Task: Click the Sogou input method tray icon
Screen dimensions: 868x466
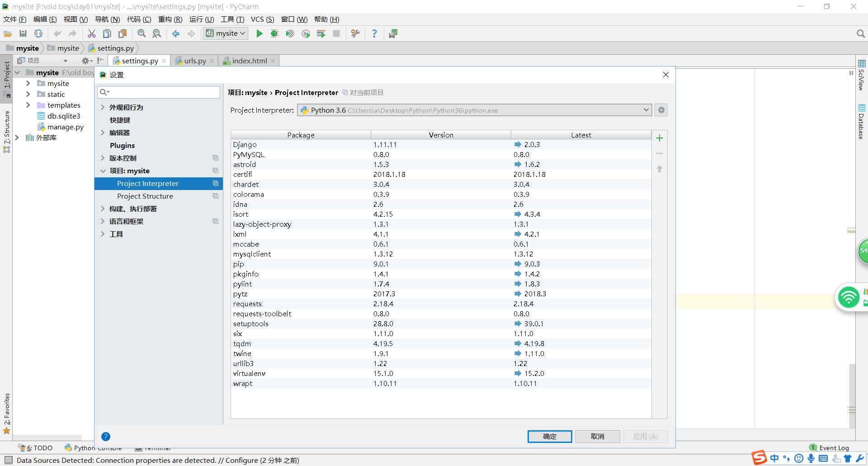Action: tap(759, 458)
